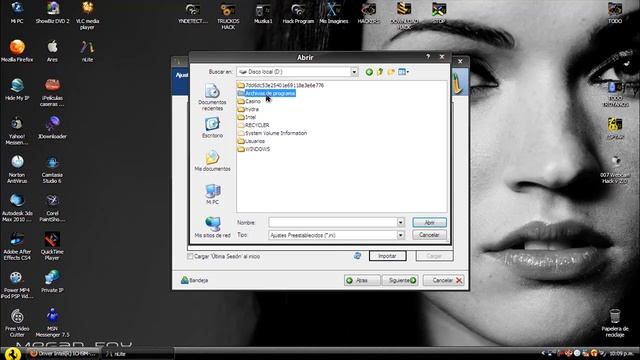Screen dimensions: 640x360
Task: Switch to Driver Intel taskbar window
Action: tap(64, 354)
